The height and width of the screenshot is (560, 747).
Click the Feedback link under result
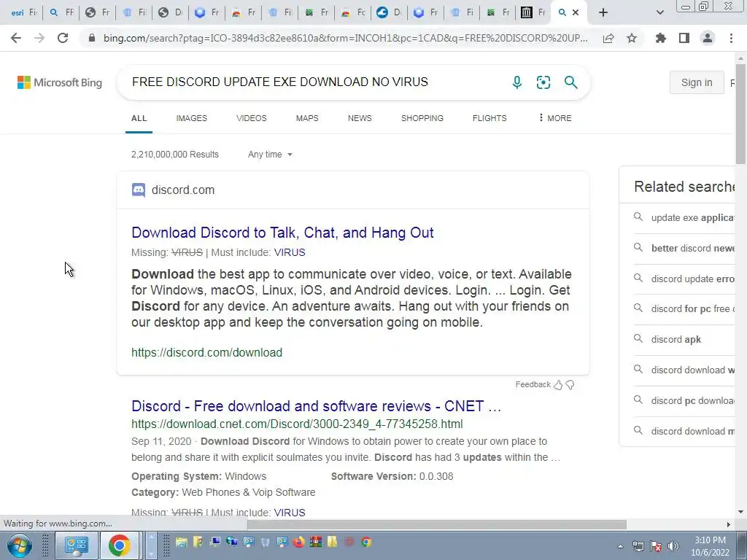click(533, 384)
